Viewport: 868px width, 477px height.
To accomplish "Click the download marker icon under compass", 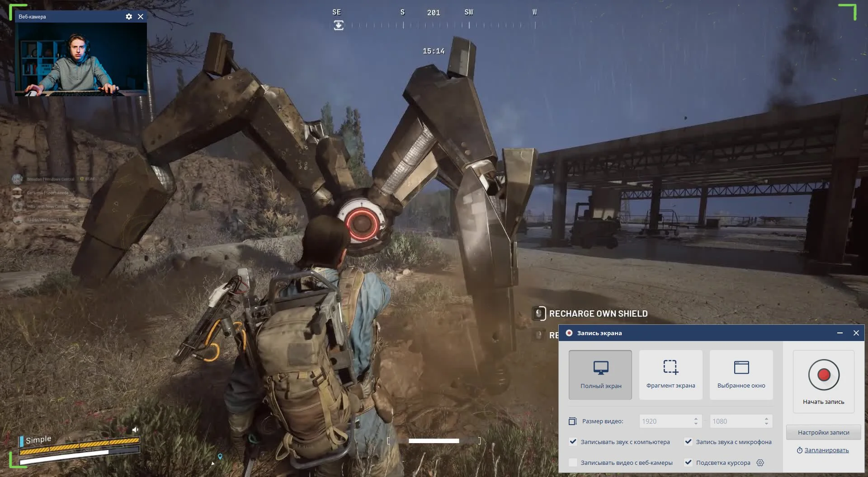I will coord(339,26).
